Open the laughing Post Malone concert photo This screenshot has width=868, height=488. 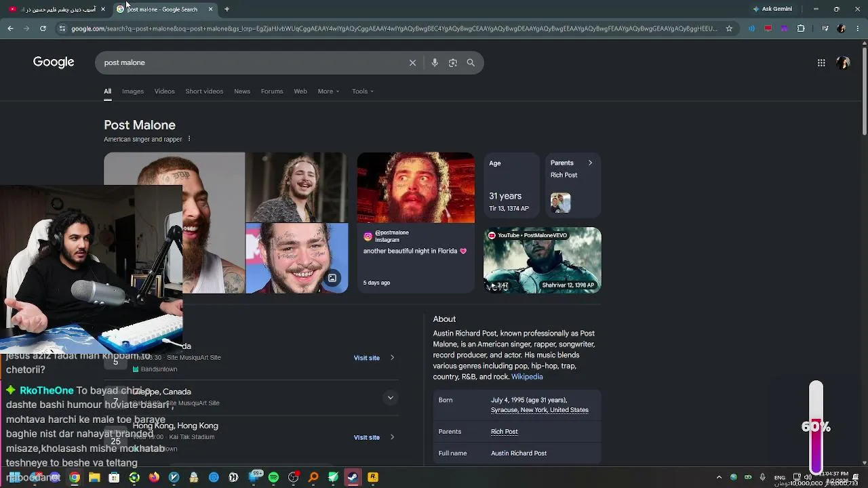point(296,187)
